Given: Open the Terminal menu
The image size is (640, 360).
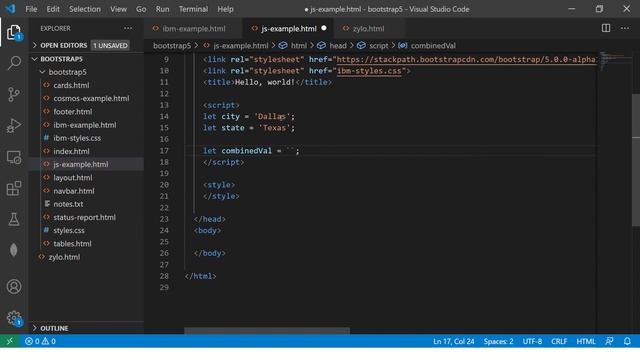Looking at the screenshot, I should [x=193, y=9].
